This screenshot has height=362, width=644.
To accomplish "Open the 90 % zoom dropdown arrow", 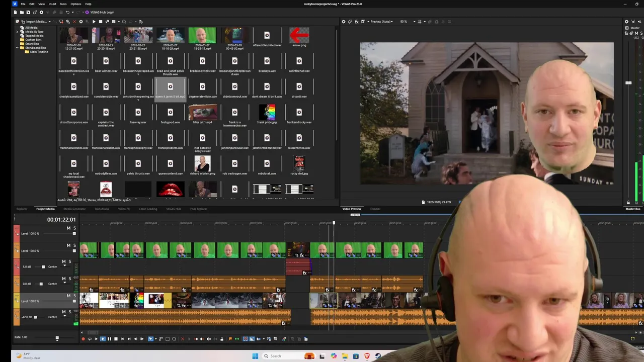I will tap(415, 22).
